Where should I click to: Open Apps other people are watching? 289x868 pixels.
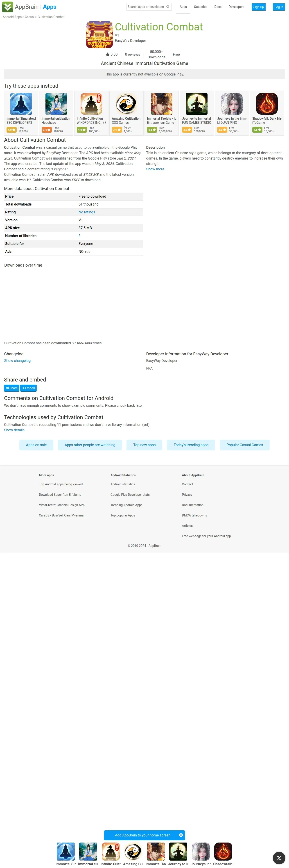tap(90, 445)
